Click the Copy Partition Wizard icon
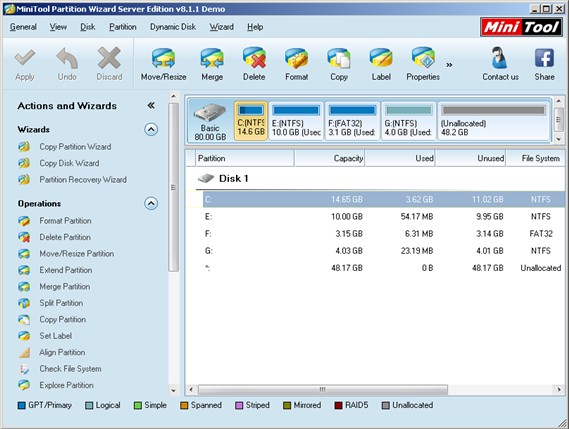The height and width of the screenshot is (429, 569). 24,147
